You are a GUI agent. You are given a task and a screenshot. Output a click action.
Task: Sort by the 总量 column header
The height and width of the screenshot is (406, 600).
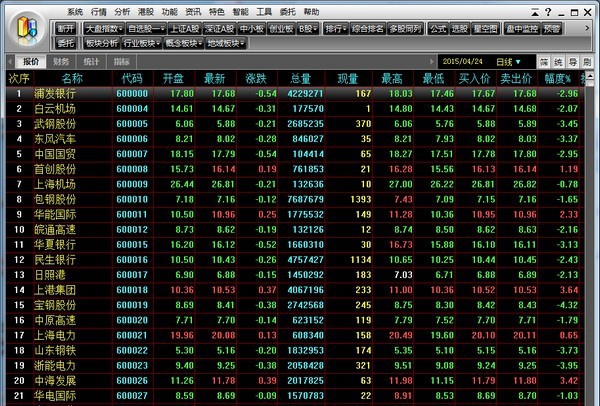point(301,78)
